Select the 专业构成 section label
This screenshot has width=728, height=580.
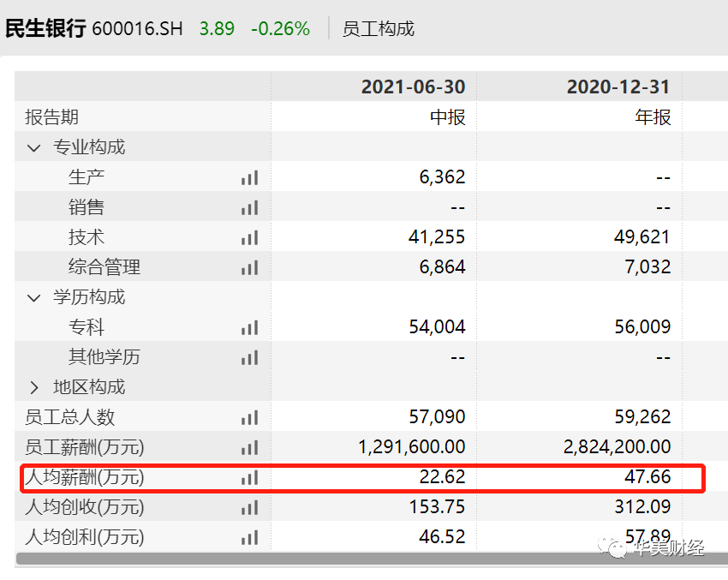[x=89, y=147]
